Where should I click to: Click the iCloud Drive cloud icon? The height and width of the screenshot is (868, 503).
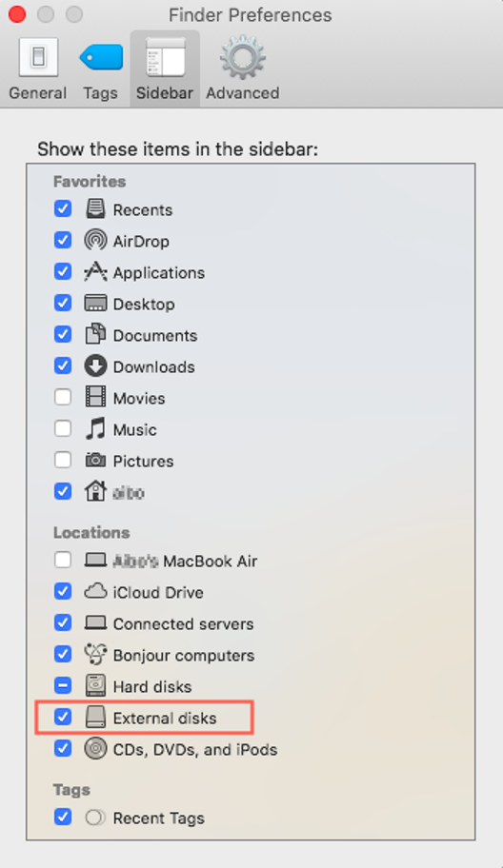[95, 592]
